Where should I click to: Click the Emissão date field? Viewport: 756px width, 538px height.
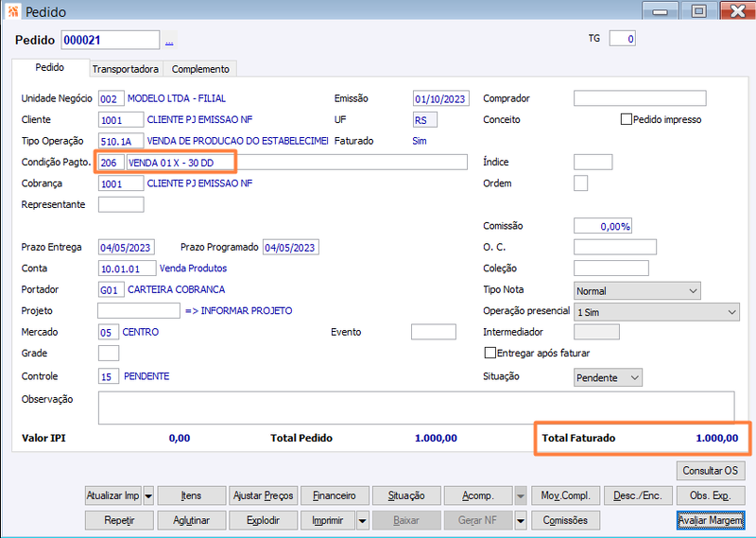point(441,98)
